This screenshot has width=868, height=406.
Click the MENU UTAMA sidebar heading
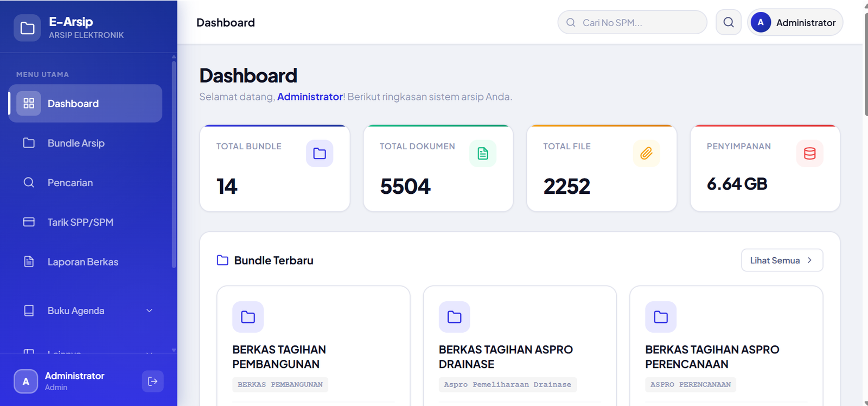42,74
